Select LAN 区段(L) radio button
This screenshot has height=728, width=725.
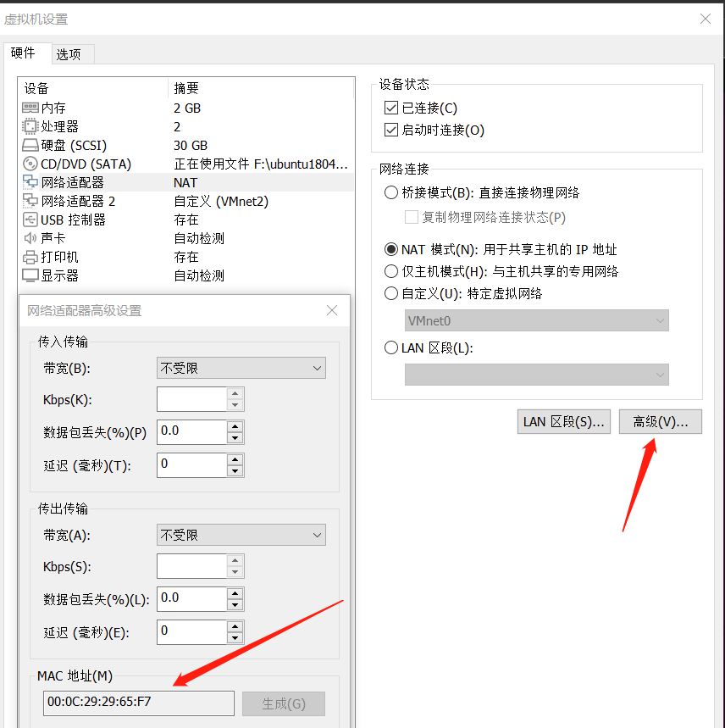(391, 347)
